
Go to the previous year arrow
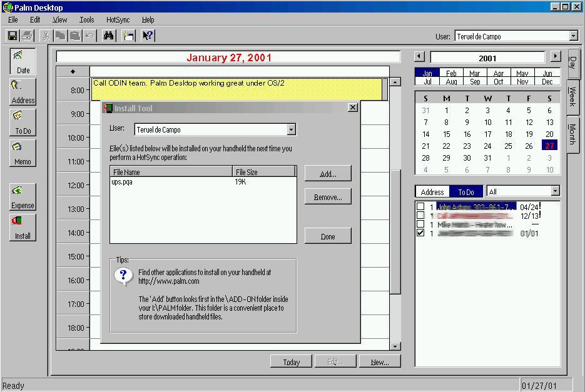click(x=419, y=56)
